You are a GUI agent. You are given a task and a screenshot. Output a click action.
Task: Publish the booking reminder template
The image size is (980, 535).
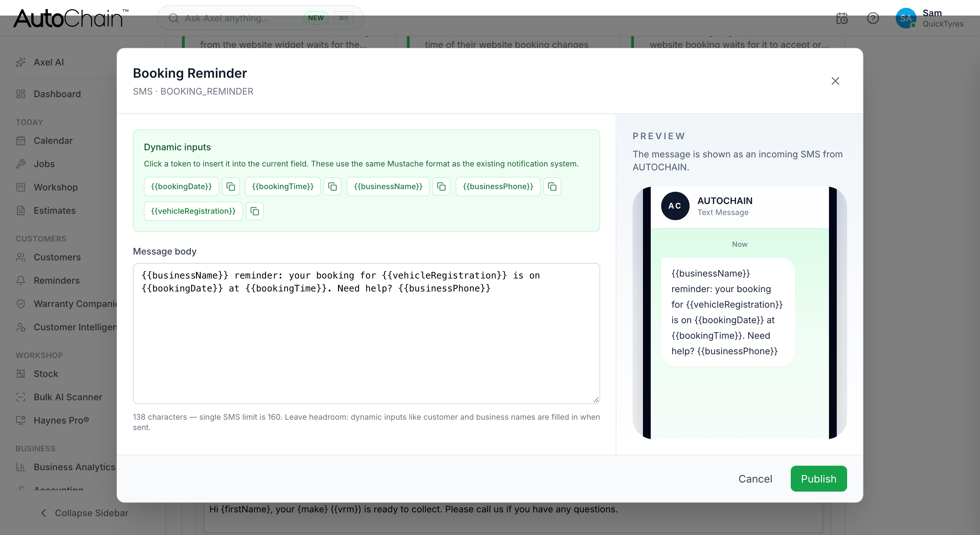pos(818,479)
